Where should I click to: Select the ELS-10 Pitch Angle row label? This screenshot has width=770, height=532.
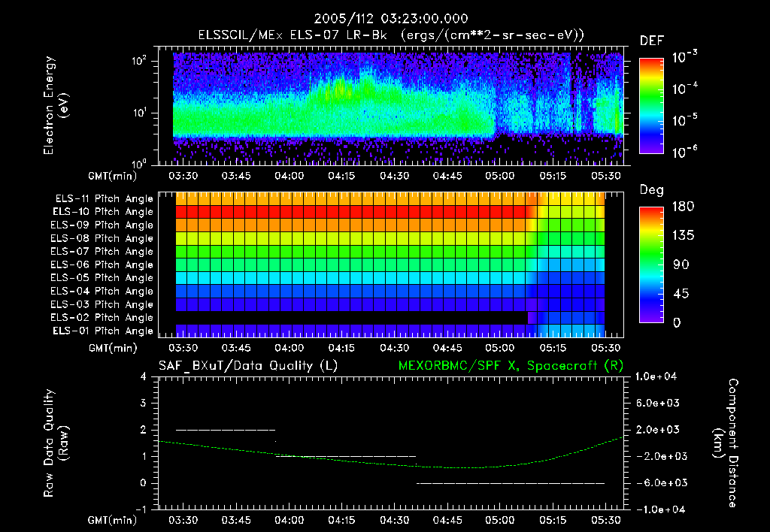103,212
